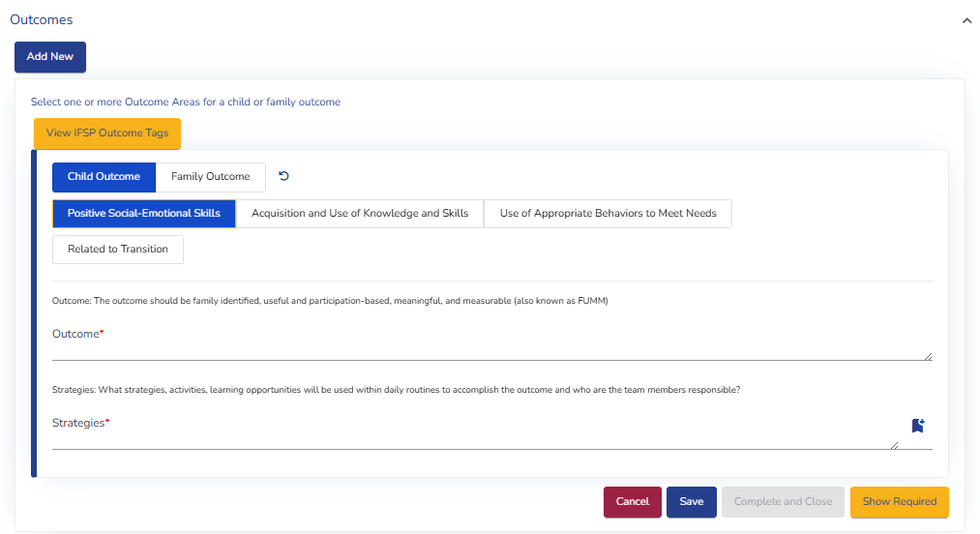Open View IFSP Outcome Tags
980x534 pixels.
[107, 133]
